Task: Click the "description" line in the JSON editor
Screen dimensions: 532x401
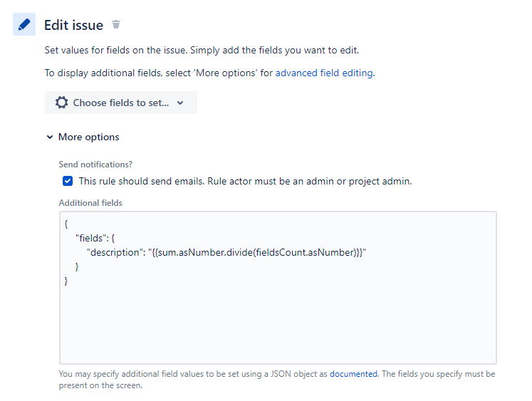Action: coord(114,252)
